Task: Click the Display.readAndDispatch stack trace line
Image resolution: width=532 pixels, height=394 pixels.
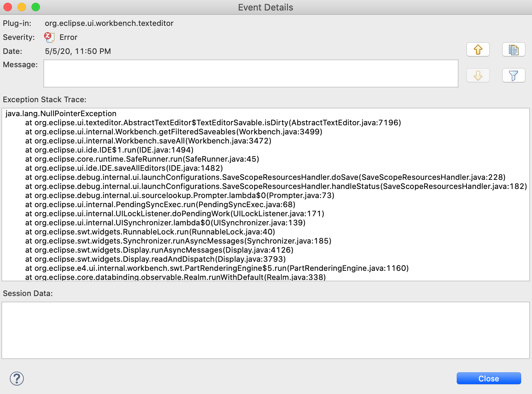Action: tap(155, 259)
